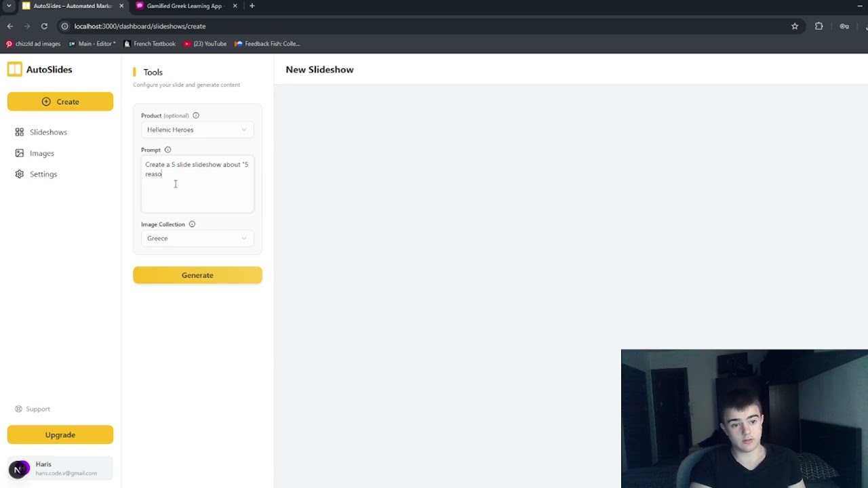Show info tooltip next to Image Collection
Screen dimensions: 868x488
click(192, 224)
